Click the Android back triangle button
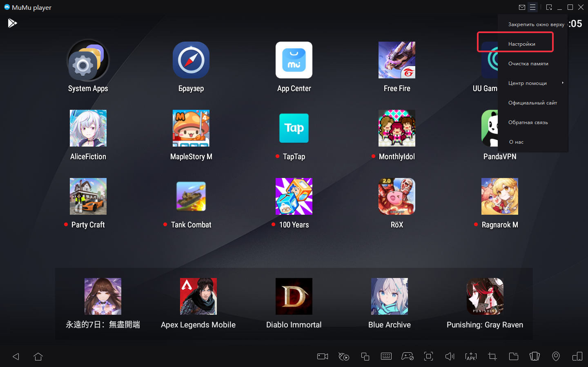This screenshot has width=588, height=367. (x=16, y=356)
